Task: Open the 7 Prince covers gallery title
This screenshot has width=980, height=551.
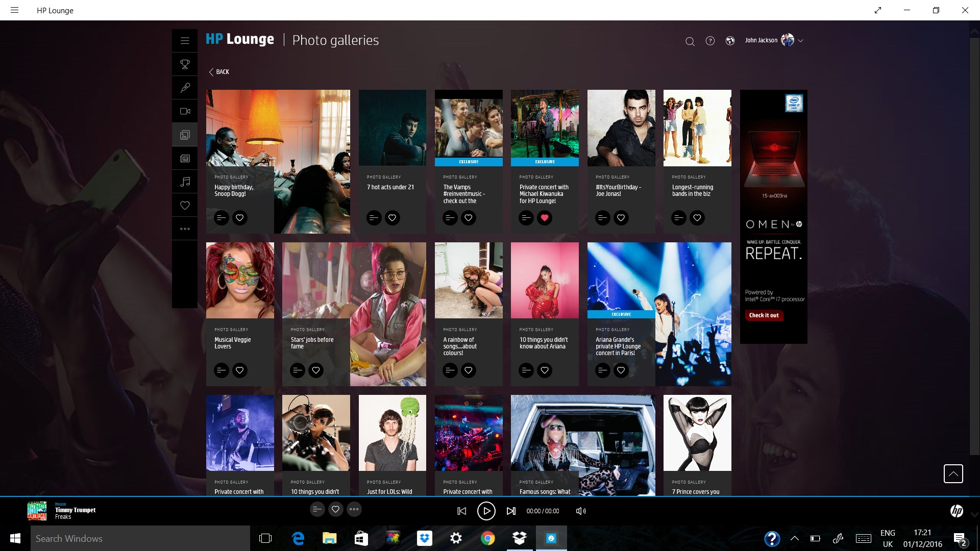Action: click(x=695, y=492)
